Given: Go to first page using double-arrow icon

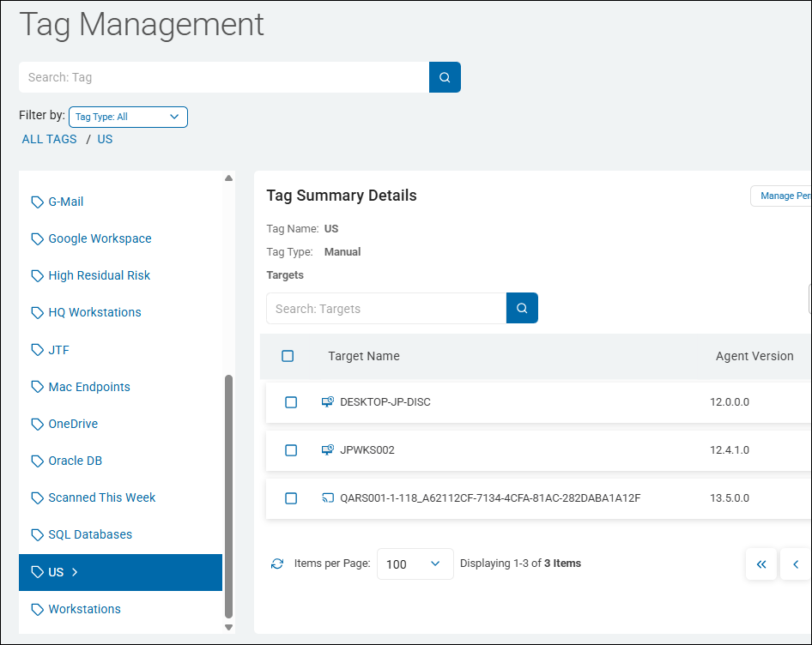Looking at the screenshot, I should [761, 564].
